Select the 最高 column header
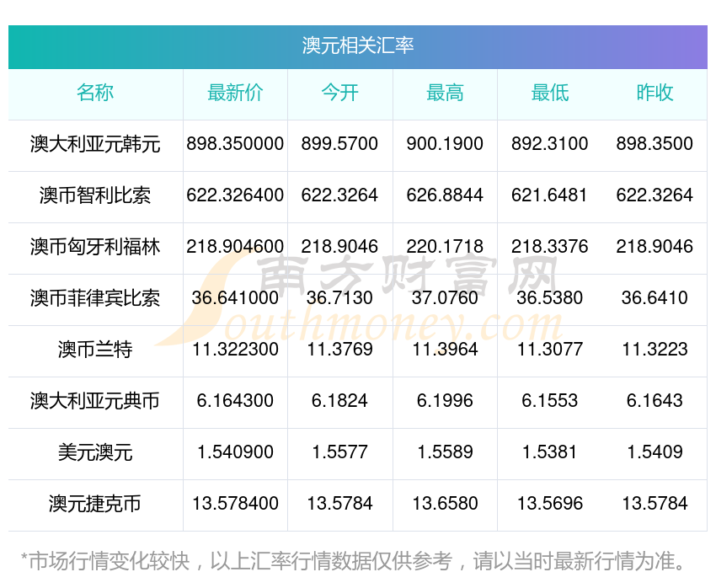This screenshot has height=588, width=716. click(x=445, y=93)
